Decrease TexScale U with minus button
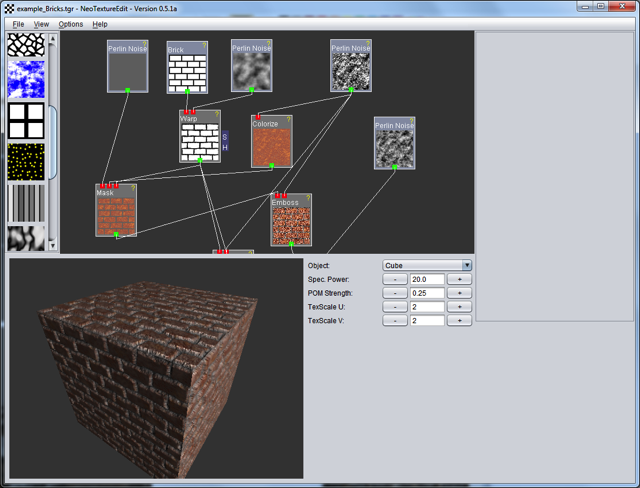The height and width of the screenshot is (488, 640). pos(395,307)
